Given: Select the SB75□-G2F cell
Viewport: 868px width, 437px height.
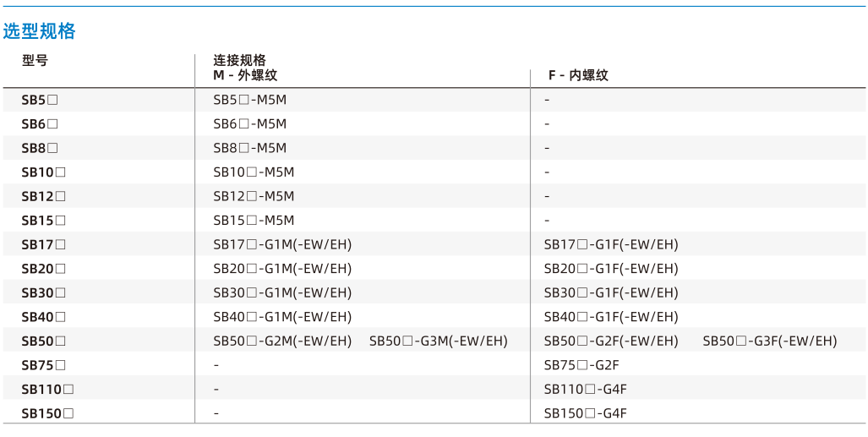Looking at the screenshot, I should tap(581, 365).
